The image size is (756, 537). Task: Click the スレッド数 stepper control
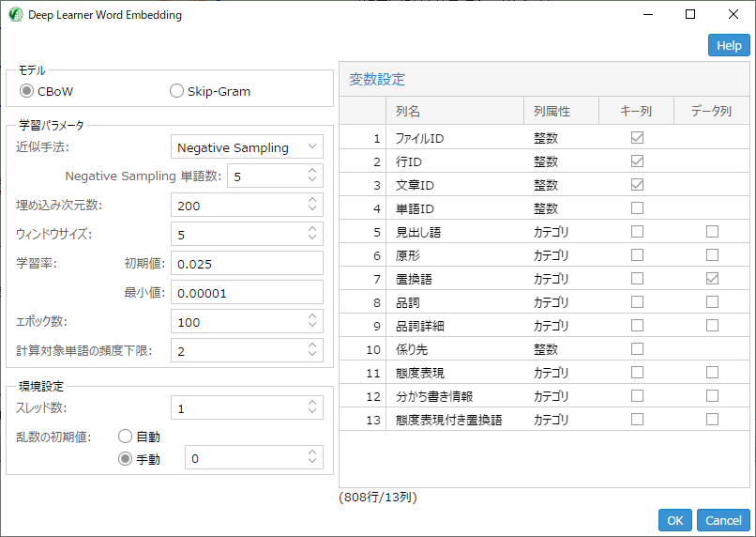(312, 407)
